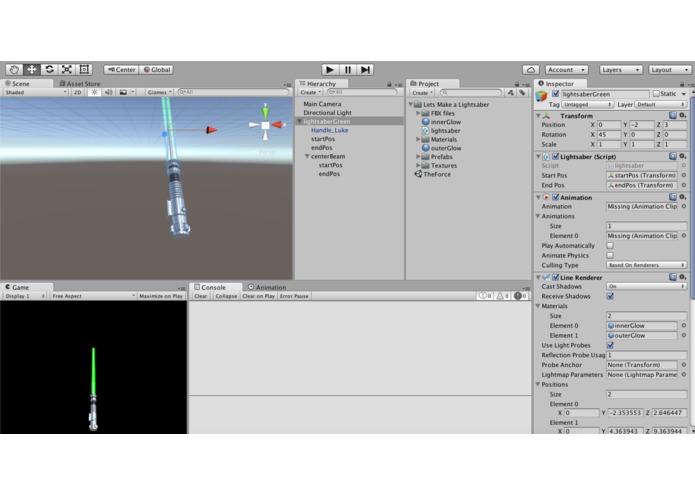Open the Account dropdown
The image size is (695, 494).
(566, 70)
